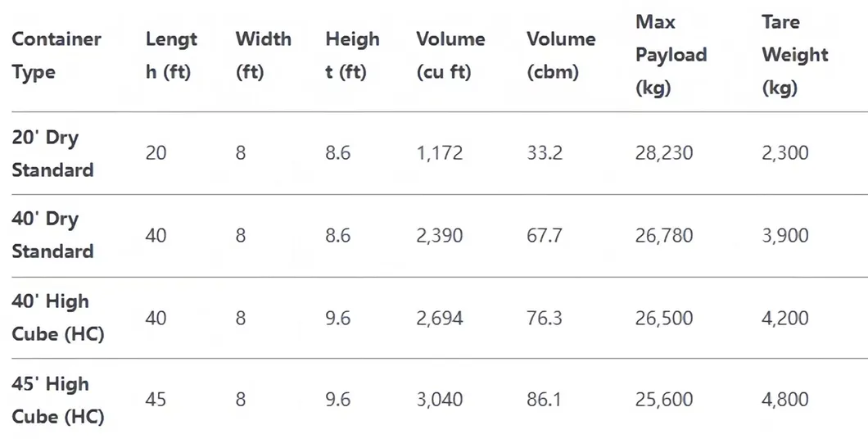The height and width of the screenshot is (439, 868).
Task: Click the Tare Weight (kg) header
Action: [x=794, y=55]
